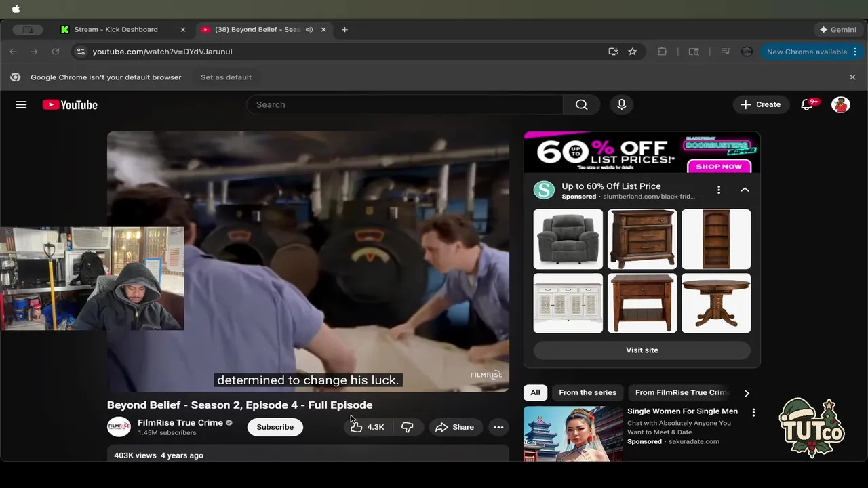Open the Apple menu
Viewport: 868px width, 488px height.
pos(16,9)
